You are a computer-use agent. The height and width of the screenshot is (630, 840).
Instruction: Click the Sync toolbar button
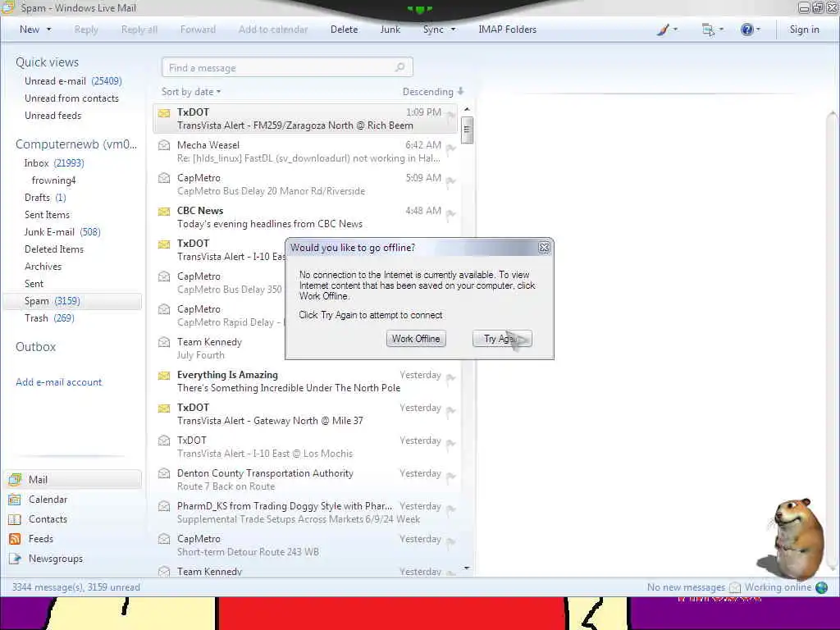[x=433, y=30]
